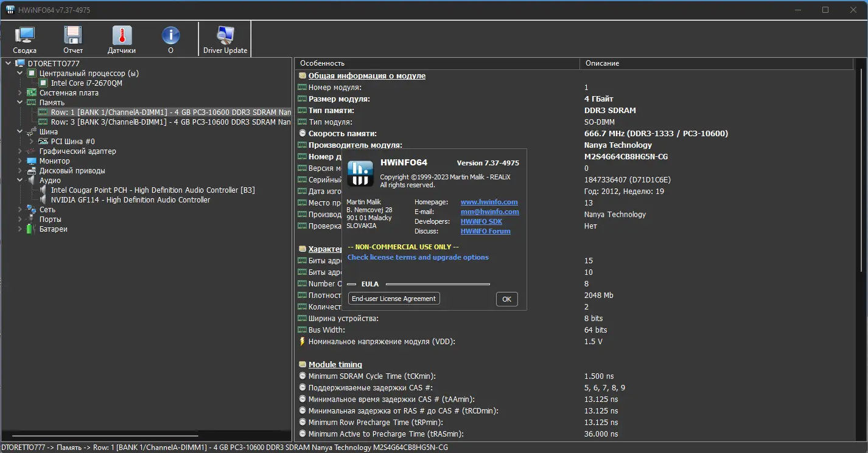Click the О about info icon

[170, 35]
